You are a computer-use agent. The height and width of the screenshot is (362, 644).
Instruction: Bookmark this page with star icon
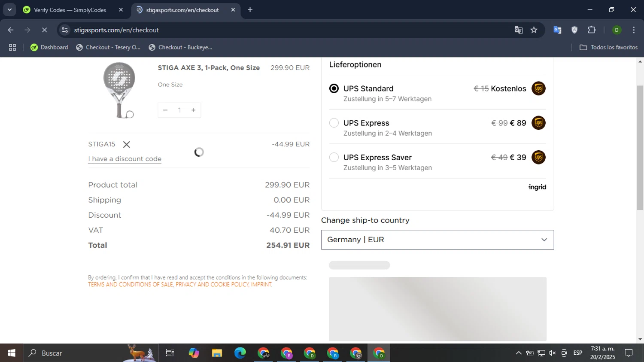point(534,30)
